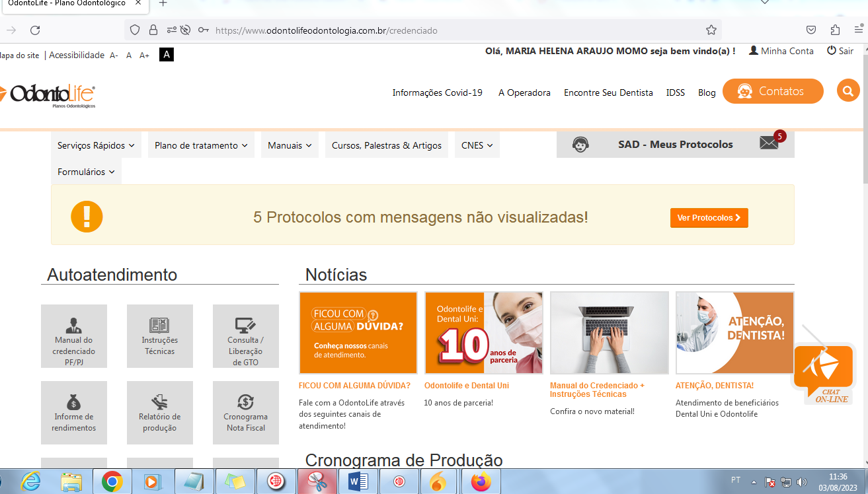Open Relatório de produção tile
This screenshot has height=494, width=868.
click(x=160, y=413)
